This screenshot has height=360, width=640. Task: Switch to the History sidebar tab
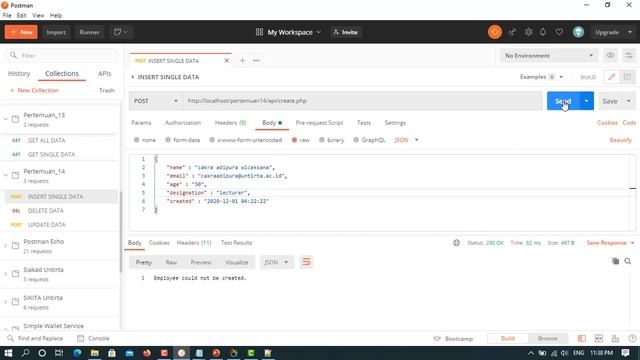[x=19, y=73]
